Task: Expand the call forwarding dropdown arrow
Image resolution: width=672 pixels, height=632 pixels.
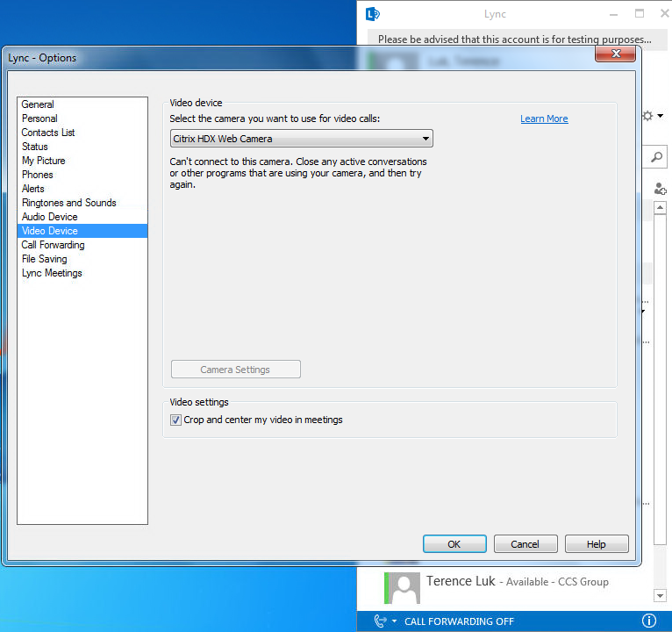Action: [394, 621]
